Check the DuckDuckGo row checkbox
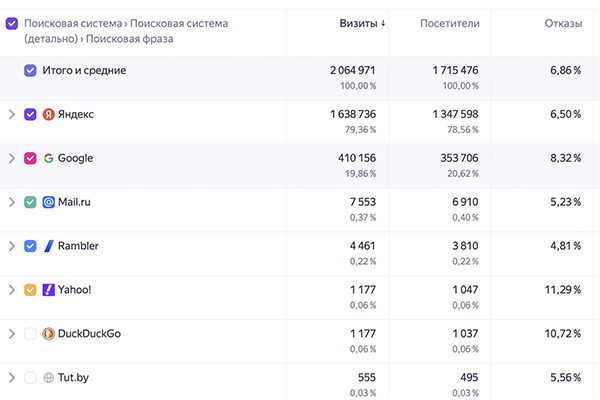600x400 pixels. click(30, 334)
